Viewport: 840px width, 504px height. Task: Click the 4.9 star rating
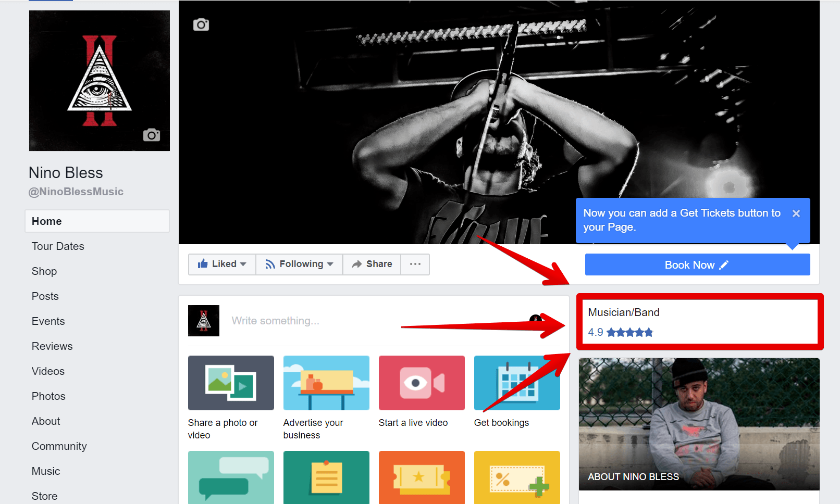coord(621,332)
